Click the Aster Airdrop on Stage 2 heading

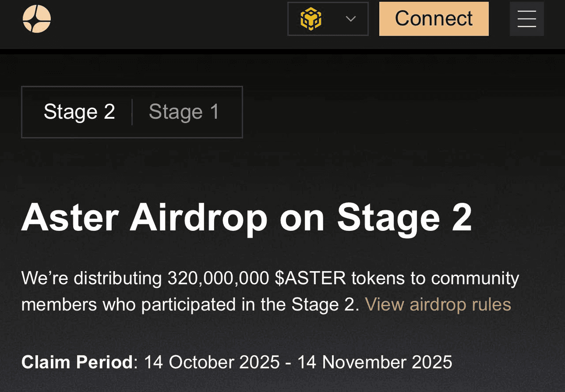coord(246,218)
